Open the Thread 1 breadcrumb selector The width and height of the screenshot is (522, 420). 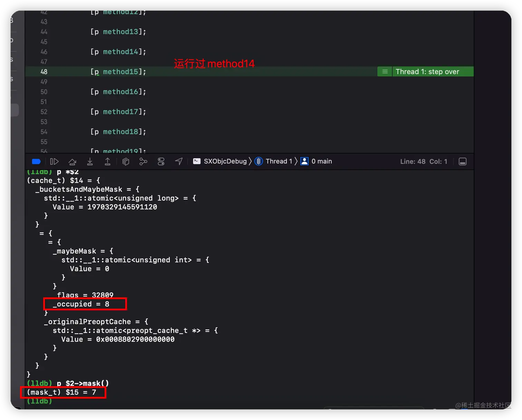click(273, 161)
